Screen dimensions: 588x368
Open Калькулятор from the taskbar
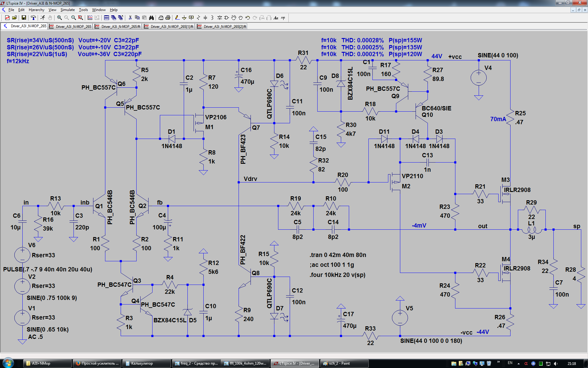pos(147,363)
